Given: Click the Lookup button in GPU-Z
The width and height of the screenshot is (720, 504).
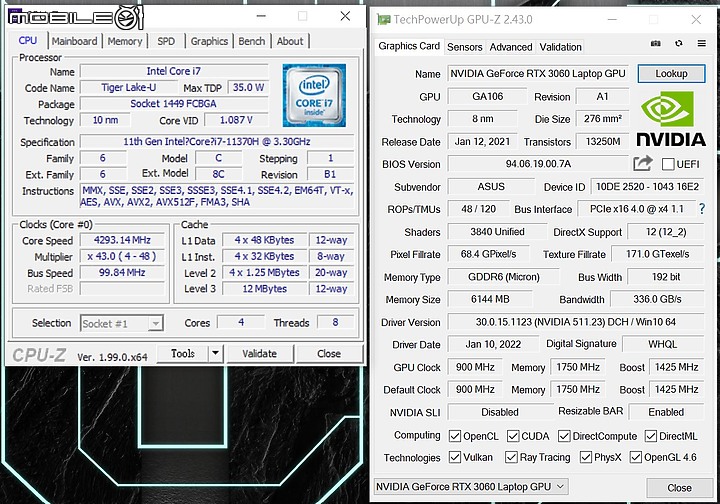Looking at the screenshot, I should point(671,73).
